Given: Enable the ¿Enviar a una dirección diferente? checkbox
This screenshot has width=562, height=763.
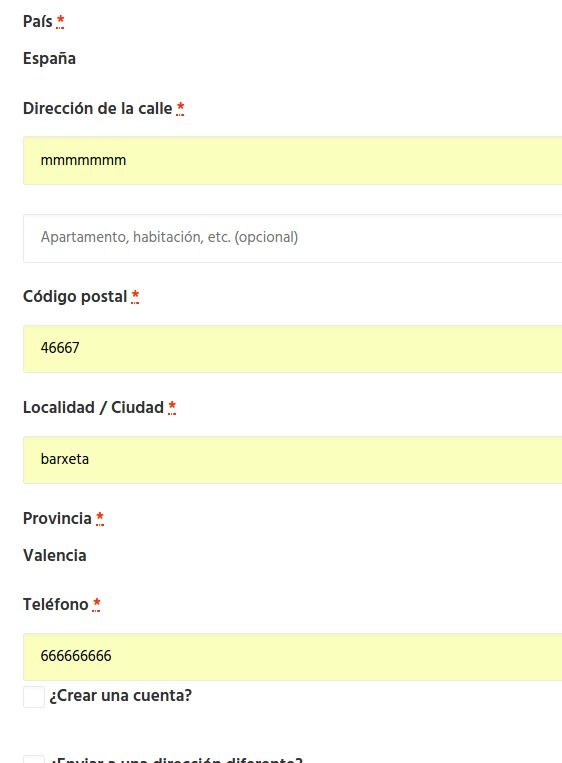Looking at the screenshot, I should (x=34, y=759).
